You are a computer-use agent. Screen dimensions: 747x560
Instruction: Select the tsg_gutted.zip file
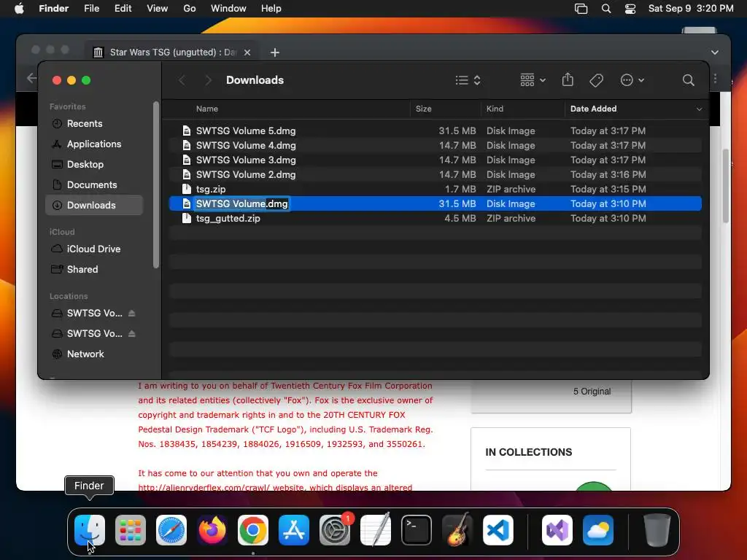point(435,218)
